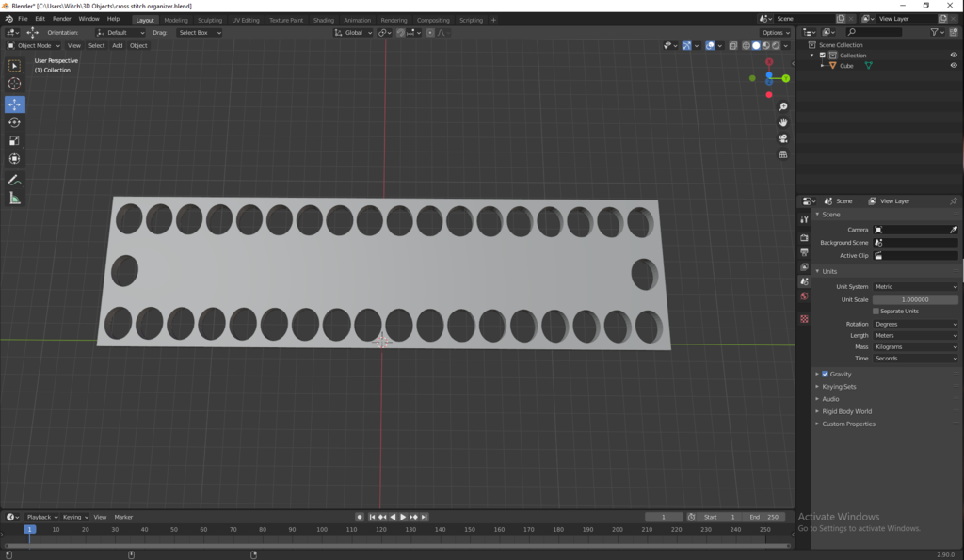Open the Length Meters dropdown

pos(915,336)
